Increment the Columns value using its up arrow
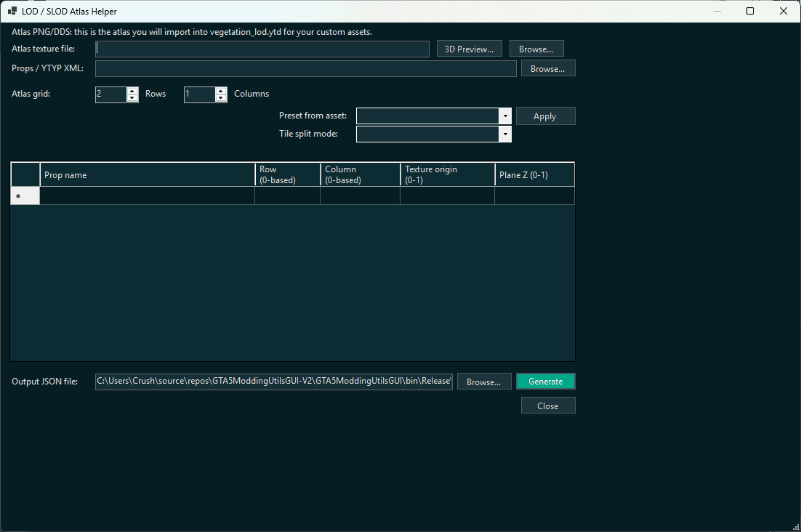 [x=220, y=90]
